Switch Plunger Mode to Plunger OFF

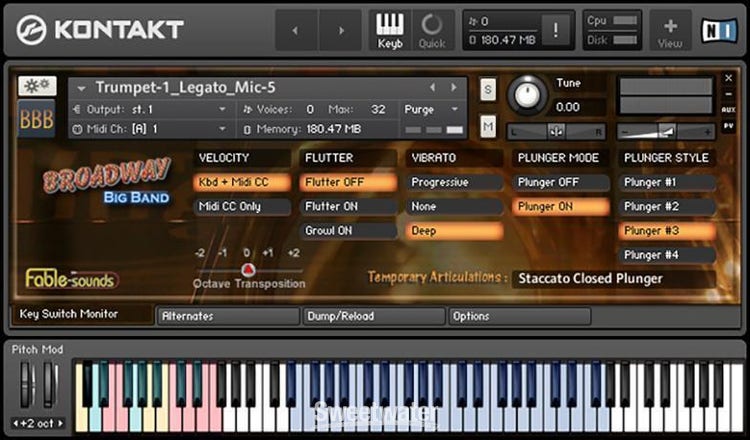coord(562,182)
